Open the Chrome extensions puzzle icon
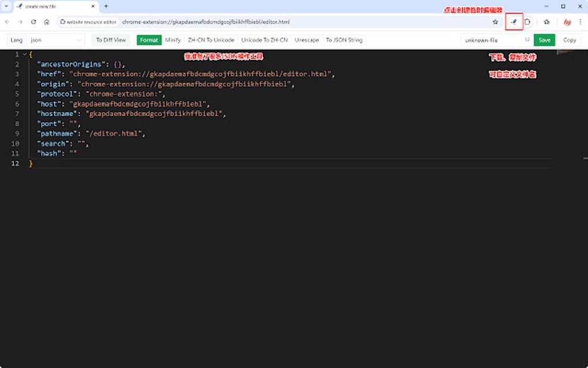The height and width of the screenshot is (368, 588). coord(527,21)
